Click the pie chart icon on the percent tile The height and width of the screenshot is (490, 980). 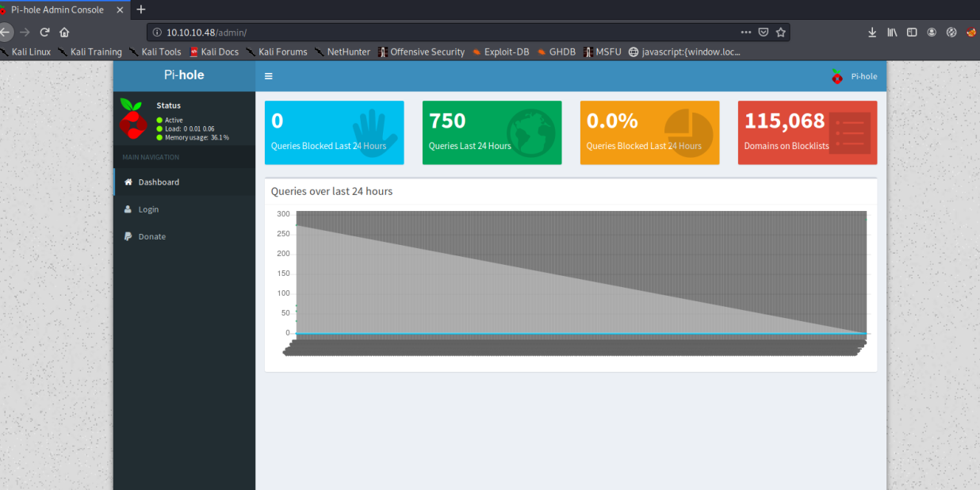[x=687, y=132]
